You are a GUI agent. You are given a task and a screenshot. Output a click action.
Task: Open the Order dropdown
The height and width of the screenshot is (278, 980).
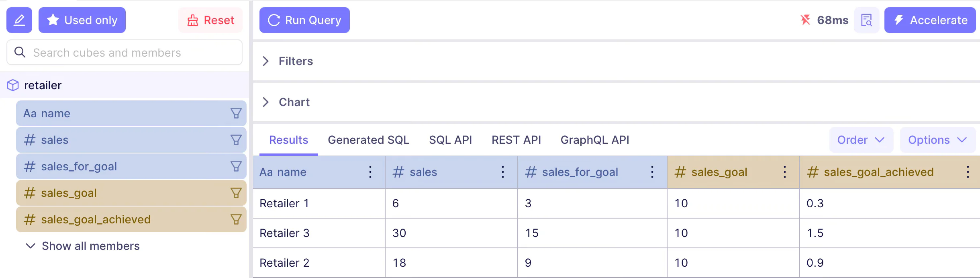click(861, 140)
